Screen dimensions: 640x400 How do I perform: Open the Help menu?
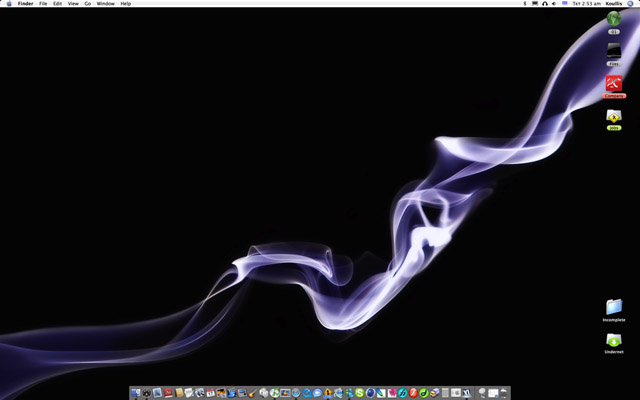(126, 3)
